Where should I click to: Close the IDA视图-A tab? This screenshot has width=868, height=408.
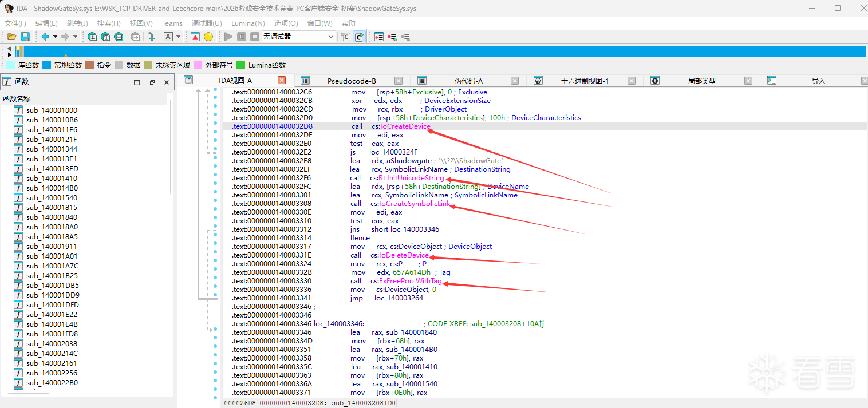(282, 81)
